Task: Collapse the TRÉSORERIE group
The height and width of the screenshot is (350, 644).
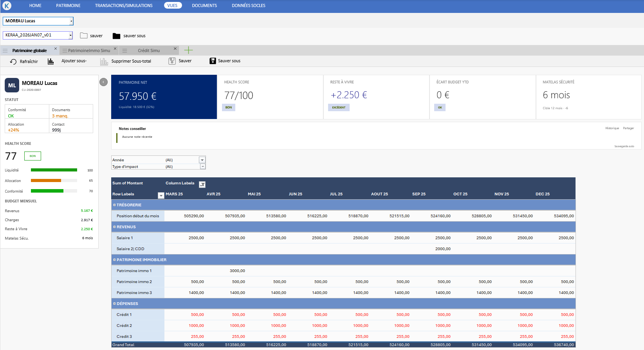Action: (114, 205)
